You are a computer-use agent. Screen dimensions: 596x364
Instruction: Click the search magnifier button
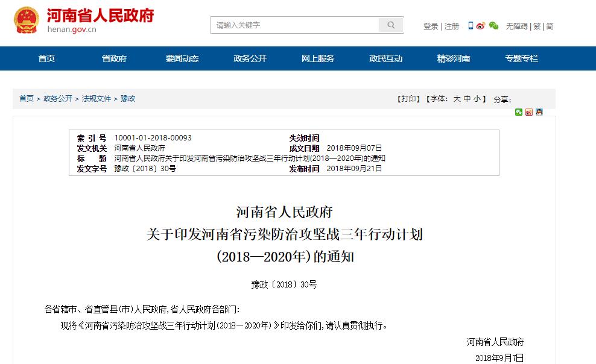coord(391,25)
